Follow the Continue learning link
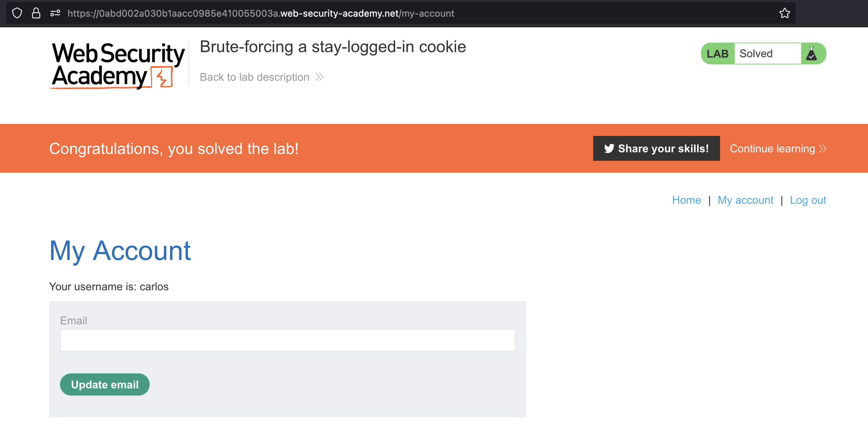This screenshot has width=868, height=432. [772, 149]
